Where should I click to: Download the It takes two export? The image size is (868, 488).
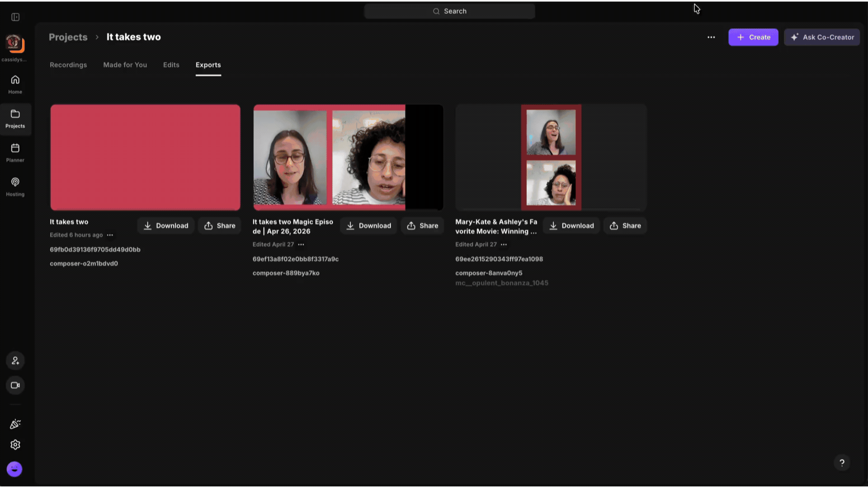click(x=166, y=225)
